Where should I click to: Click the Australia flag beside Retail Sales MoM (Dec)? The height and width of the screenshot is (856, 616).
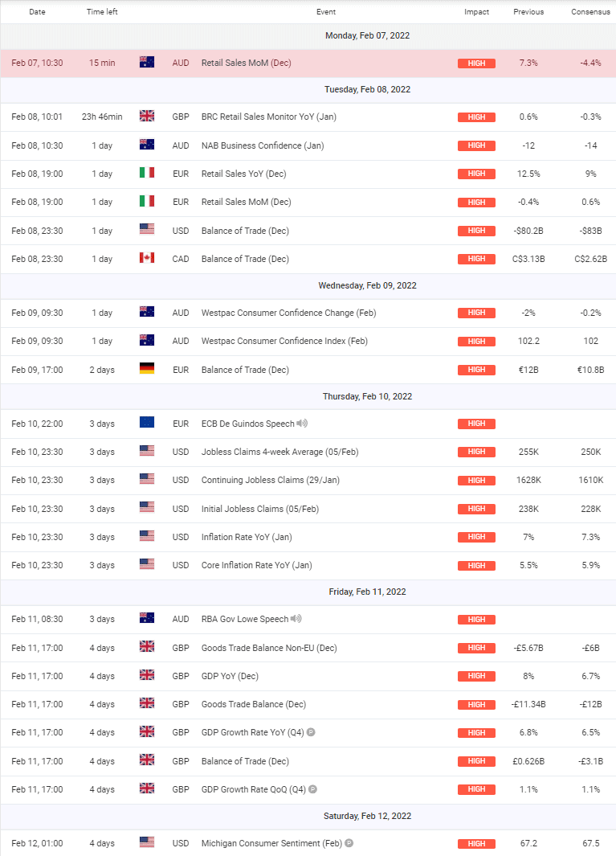tap(147, 62)
